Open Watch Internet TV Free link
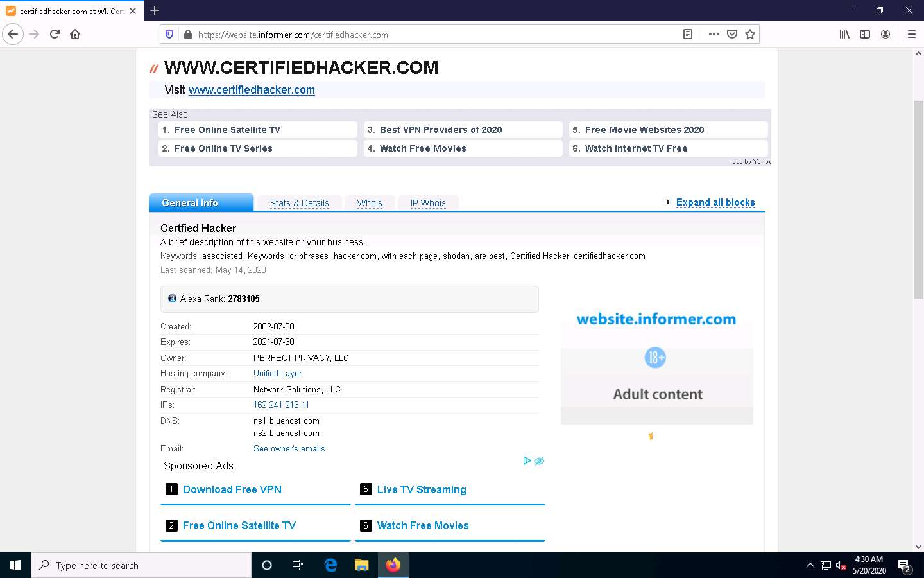 point(668,148)
